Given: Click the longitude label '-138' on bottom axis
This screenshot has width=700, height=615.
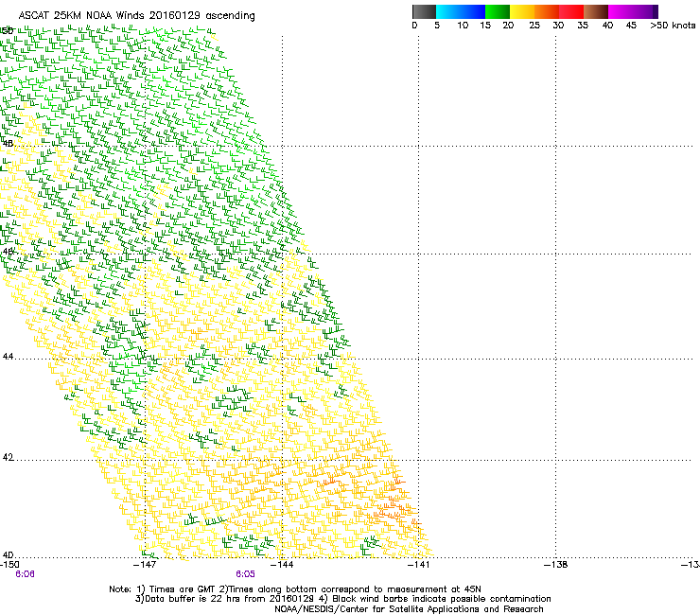Looking at the screenshot, I should tap(555, 565).
